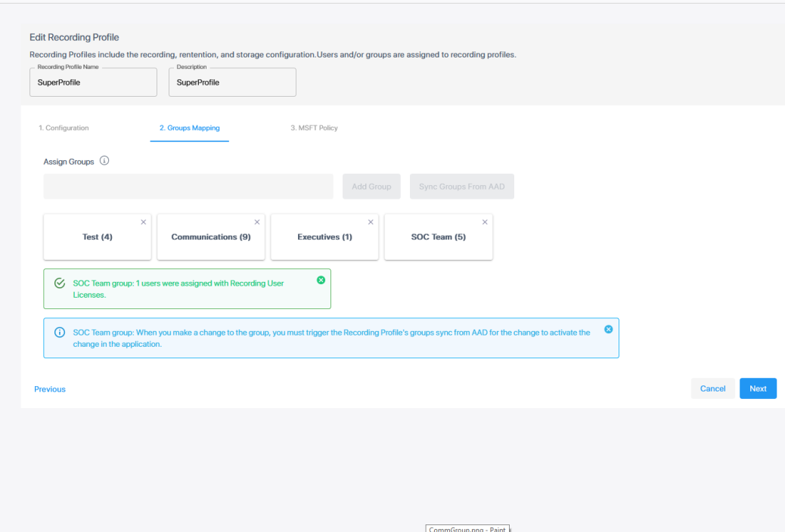Click into the Description text field
The width and height of the screenshot is (785, 532).
232,82
